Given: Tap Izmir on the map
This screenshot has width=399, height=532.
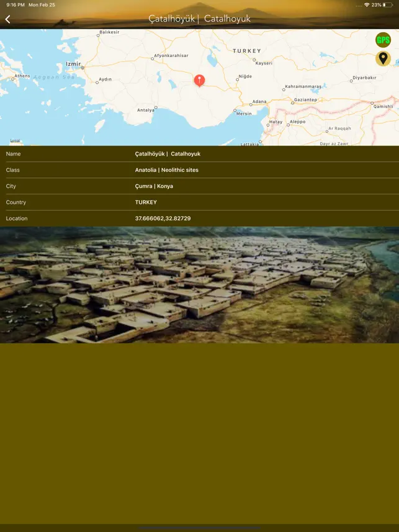Looking at the screenshot, I should [x=73, y=64].
